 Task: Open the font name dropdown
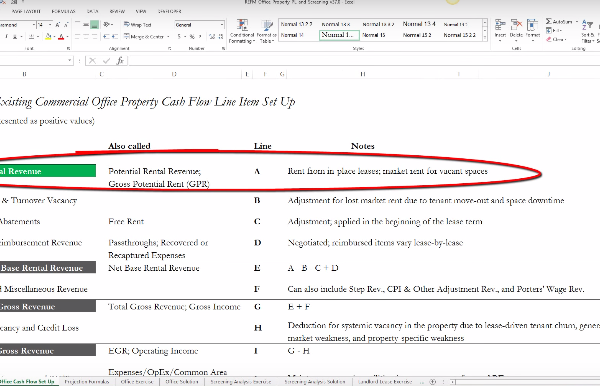pos(34,25)
